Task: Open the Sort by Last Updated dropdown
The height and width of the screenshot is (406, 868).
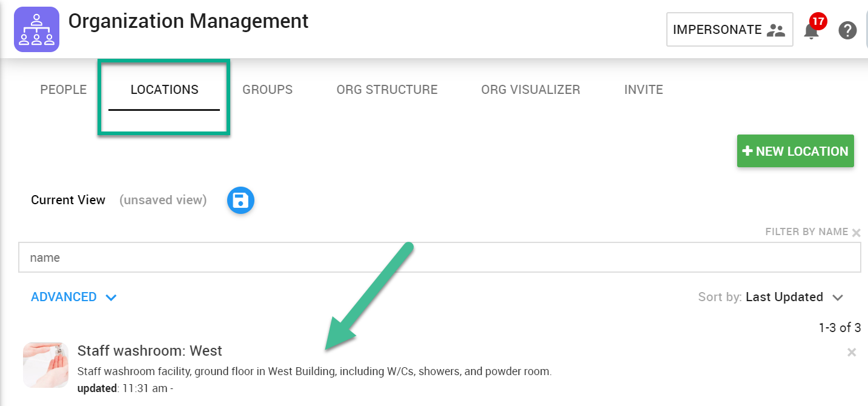Action: coord(770,297)
